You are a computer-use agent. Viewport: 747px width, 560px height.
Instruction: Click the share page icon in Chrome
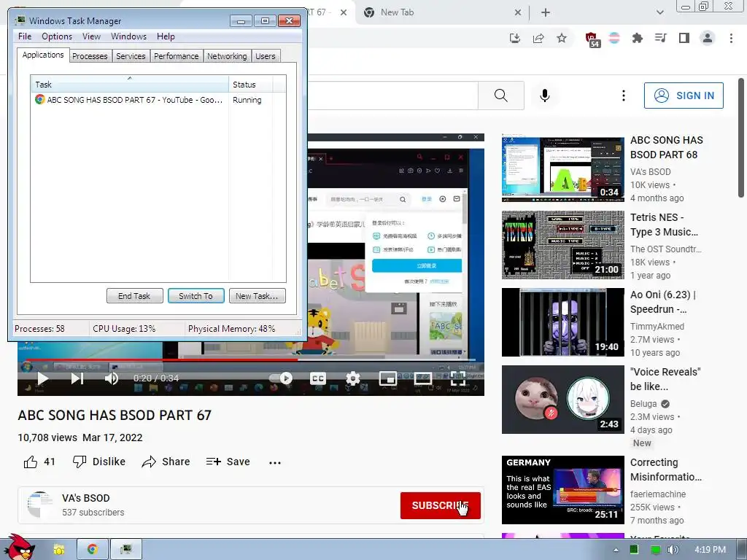pos(538,38)
